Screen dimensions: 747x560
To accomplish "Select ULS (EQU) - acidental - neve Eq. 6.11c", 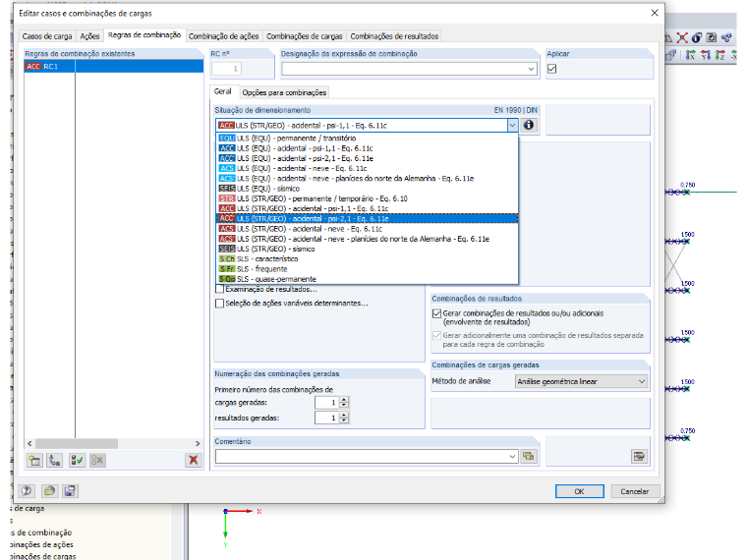I will click(x=367, y=168).
